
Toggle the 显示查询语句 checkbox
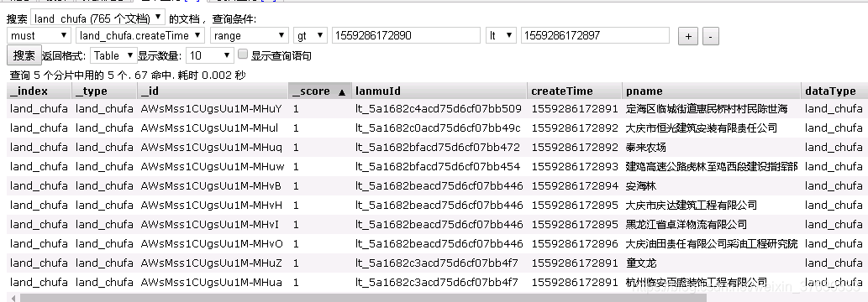point(243,55)
